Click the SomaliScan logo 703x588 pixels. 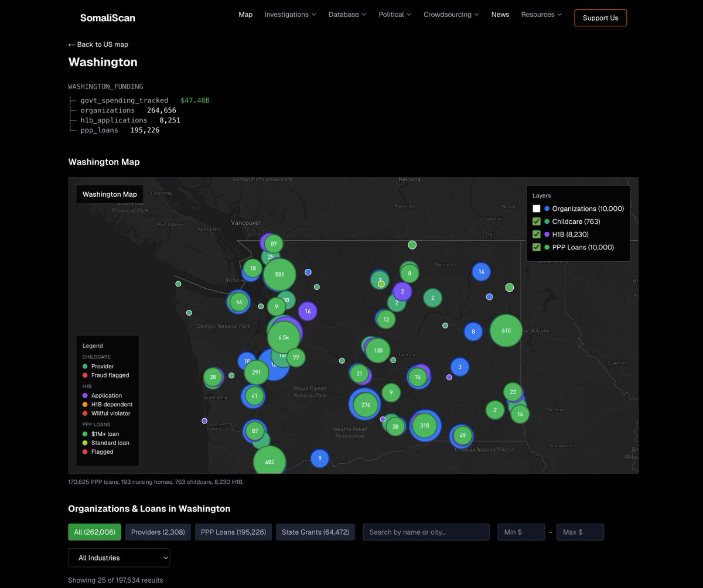[107, 18]
